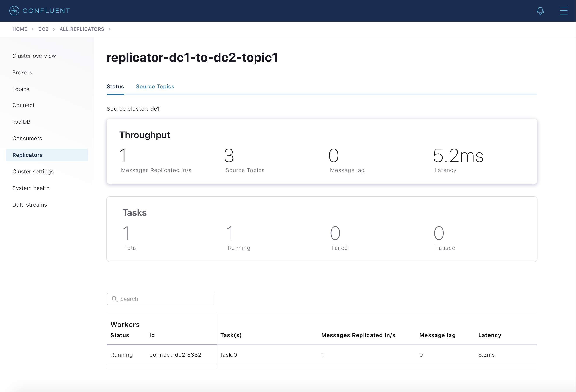Open ksqlDB from the sidebar
Screen dimensions: 576x392
tap(21, 122)
